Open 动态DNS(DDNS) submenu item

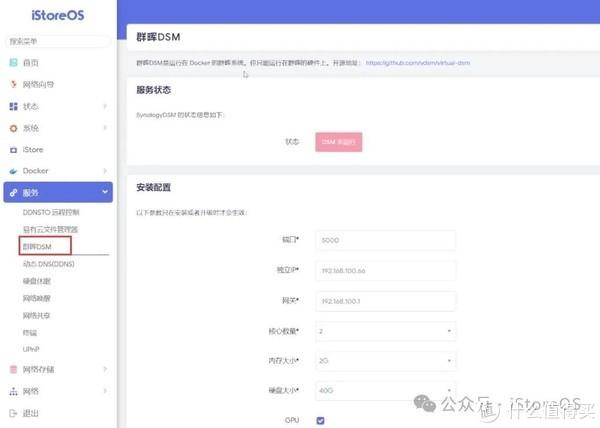[x=49, y=264]
